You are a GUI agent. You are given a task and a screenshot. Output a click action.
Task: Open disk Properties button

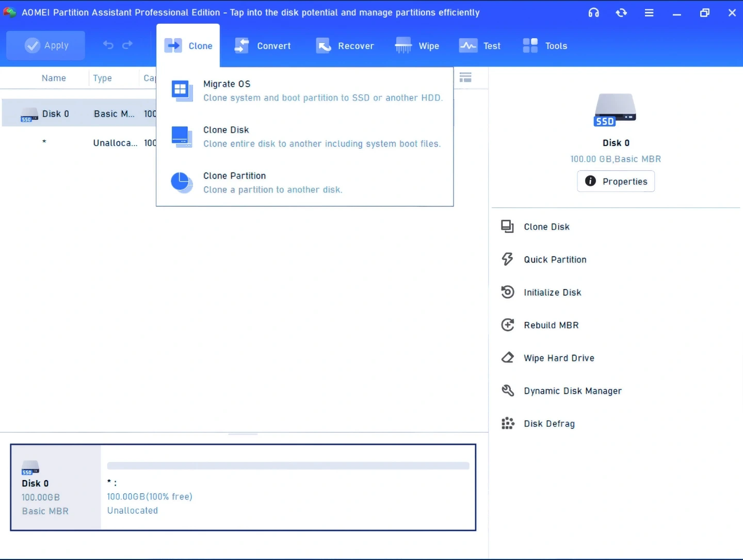[616, 181]
